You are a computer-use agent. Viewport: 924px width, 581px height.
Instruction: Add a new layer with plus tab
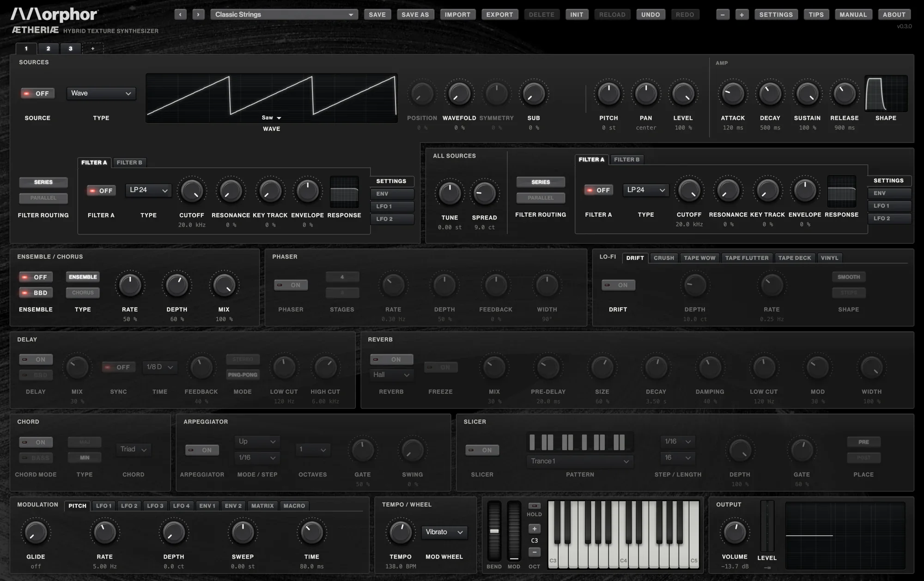pos(92,48)
